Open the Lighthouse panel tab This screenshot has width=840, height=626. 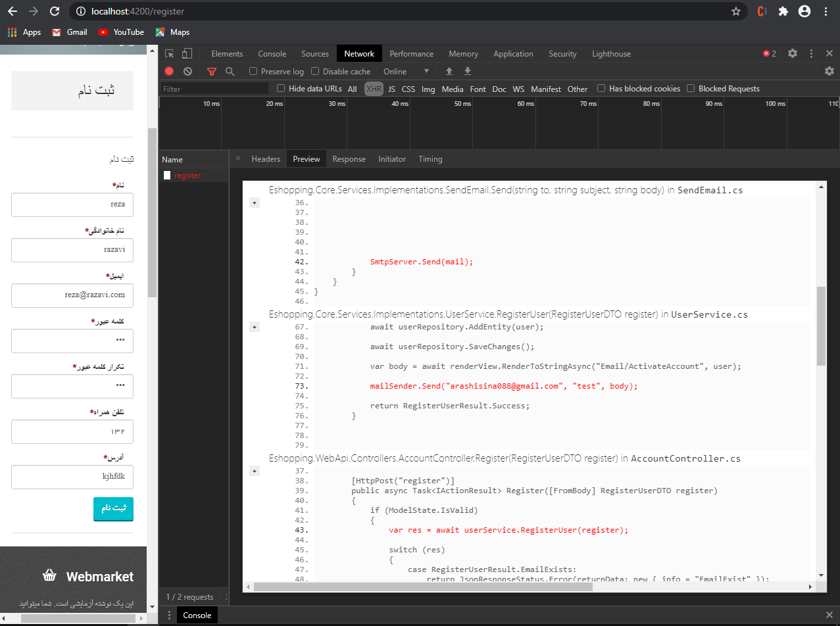click(x=611, y=54)
